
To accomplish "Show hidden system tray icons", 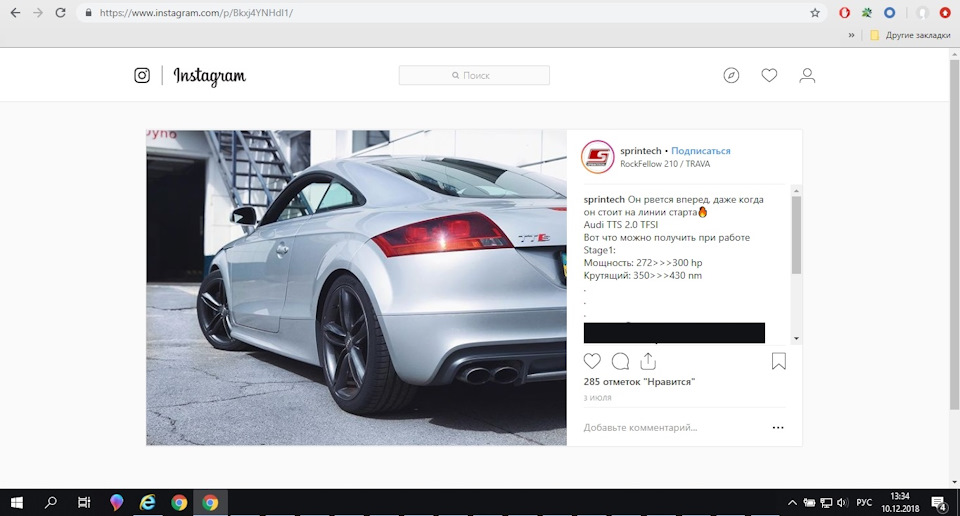I will click(792, 503).
